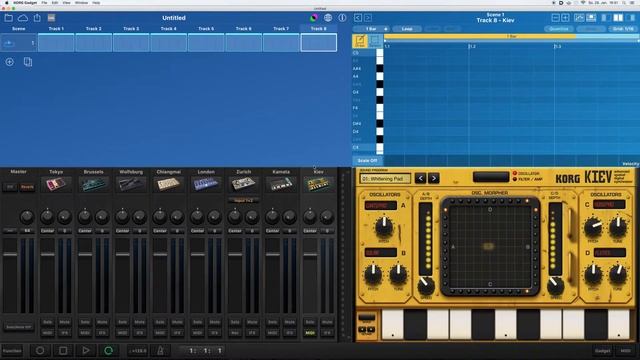640x360 pixels.
Task: Open the Scale Off selector
Action: (x=367, y=160)
